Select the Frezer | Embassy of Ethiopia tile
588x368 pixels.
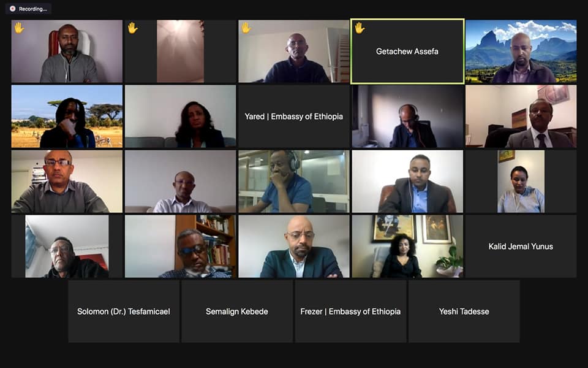click(x=350, y=312)
